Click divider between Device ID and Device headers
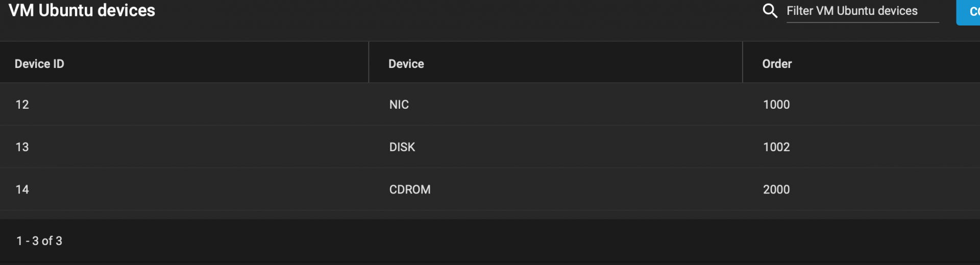The image size is (980, 265). coord(369,62)
